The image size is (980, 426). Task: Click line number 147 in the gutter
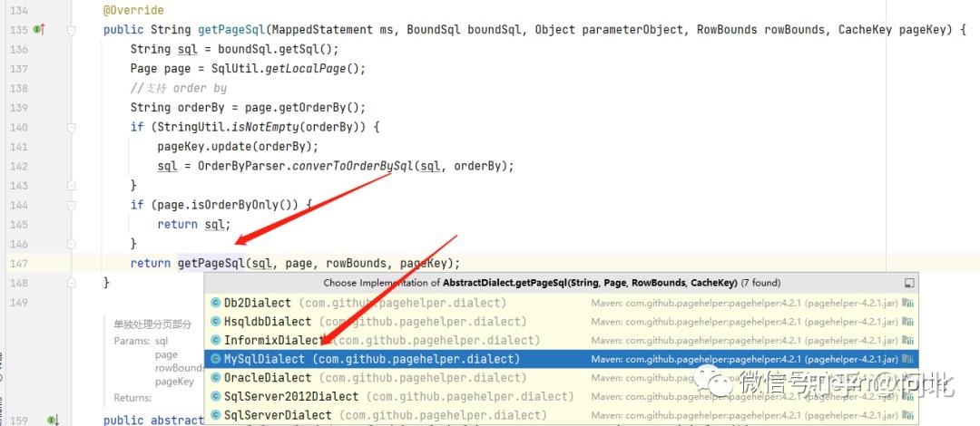point(19,263)
